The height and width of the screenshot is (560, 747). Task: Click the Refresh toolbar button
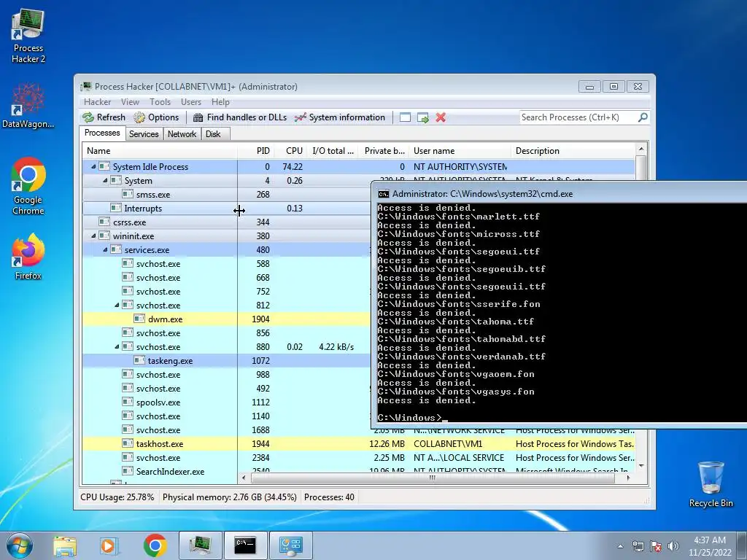coord(104,117)
